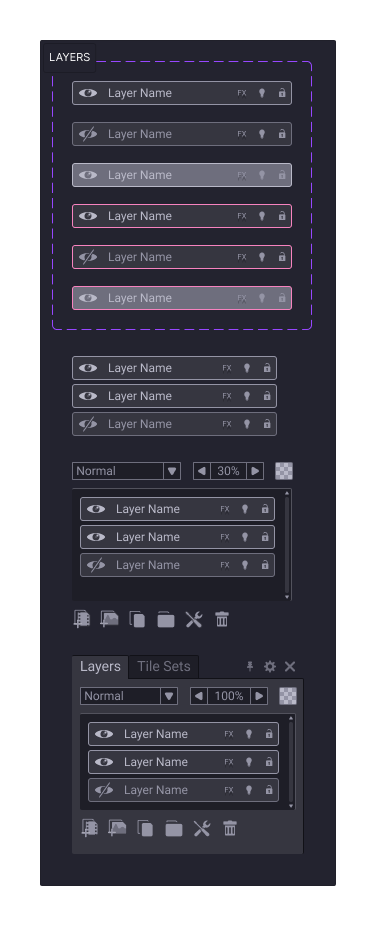The height and width of the screenshot is (926, 376).
Task: Click the lock icon on the fourth dashed-frame row
Action: [282, 216]
